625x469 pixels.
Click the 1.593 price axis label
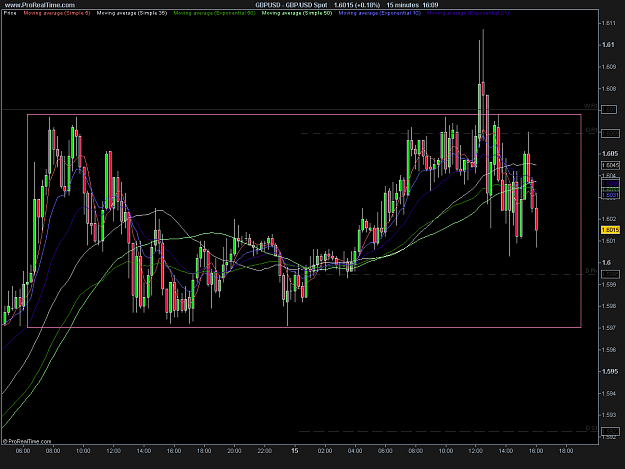609,415
